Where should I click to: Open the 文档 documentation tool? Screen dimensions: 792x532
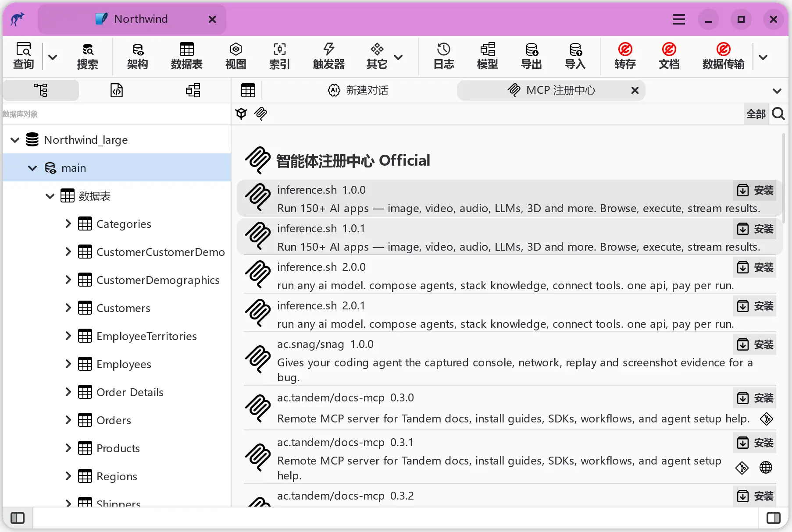[x=669, y=56]
